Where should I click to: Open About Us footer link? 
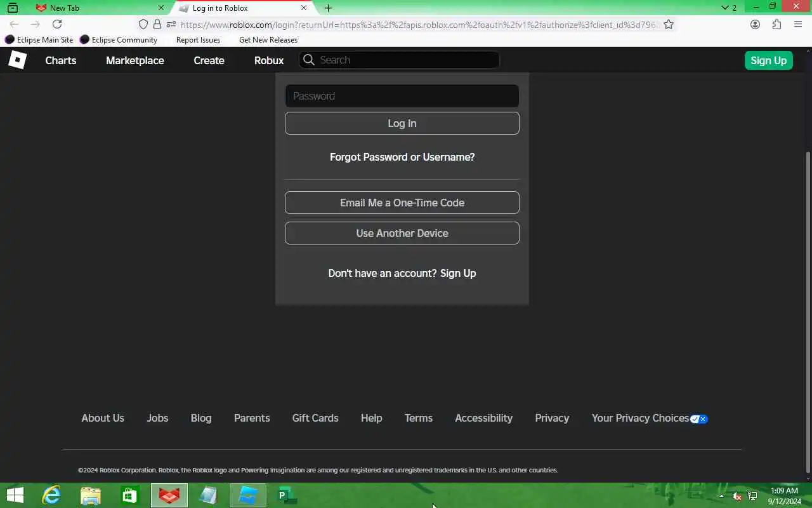(103, 418)
